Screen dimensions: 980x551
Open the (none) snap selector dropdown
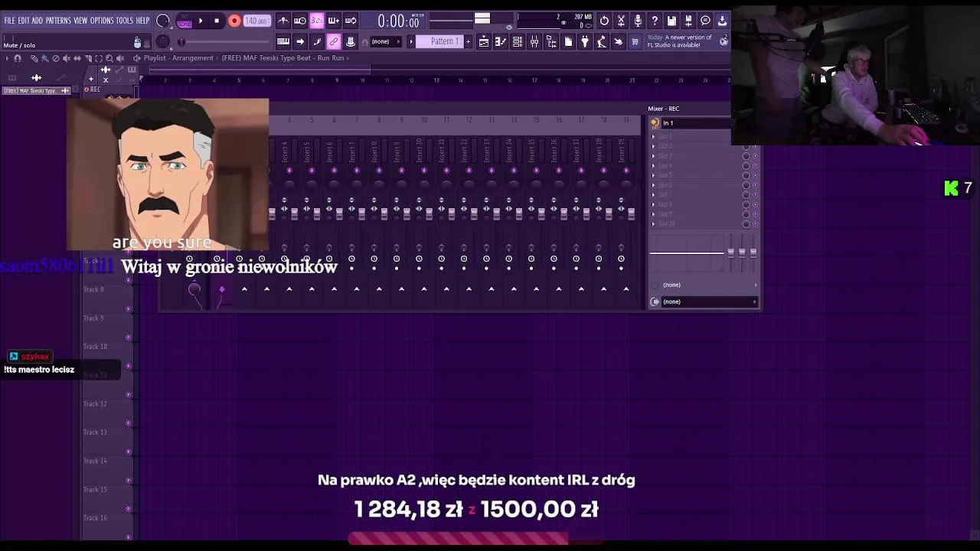[385, 41]
